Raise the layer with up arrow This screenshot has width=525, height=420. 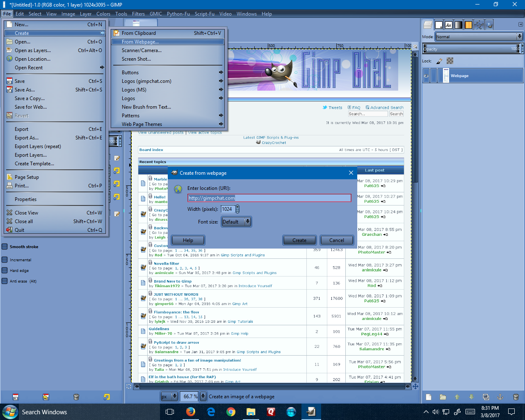[457, 397]
